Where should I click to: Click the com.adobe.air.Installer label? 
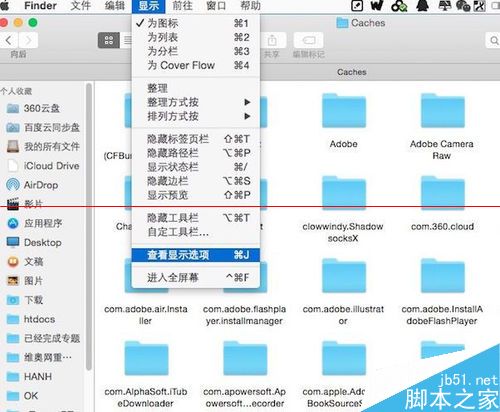pos(146,315)
